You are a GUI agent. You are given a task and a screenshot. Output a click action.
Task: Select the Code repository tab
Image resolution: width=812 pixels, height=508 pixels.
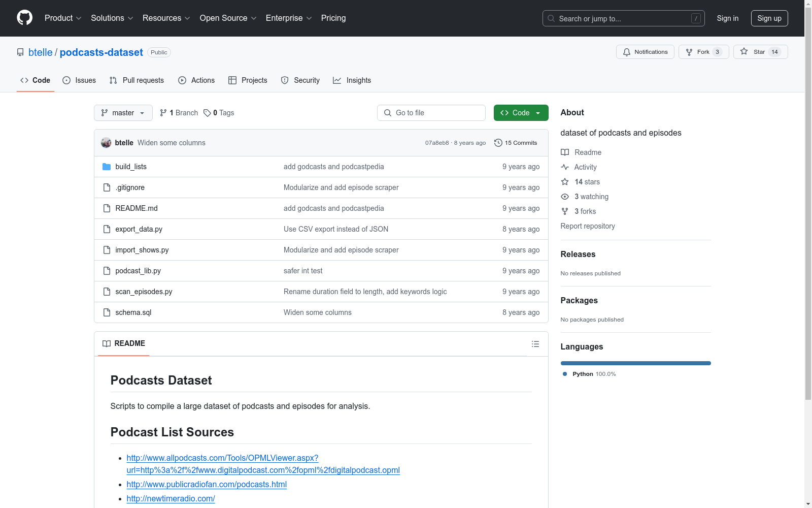[36, 80]
